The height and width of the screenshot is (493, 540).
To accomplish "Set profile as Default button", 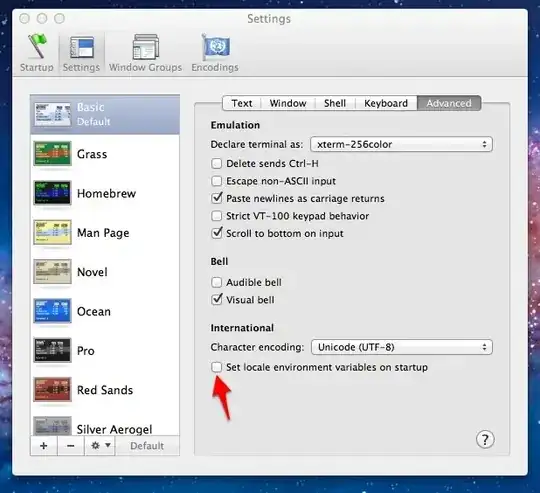I will point(147,446).
